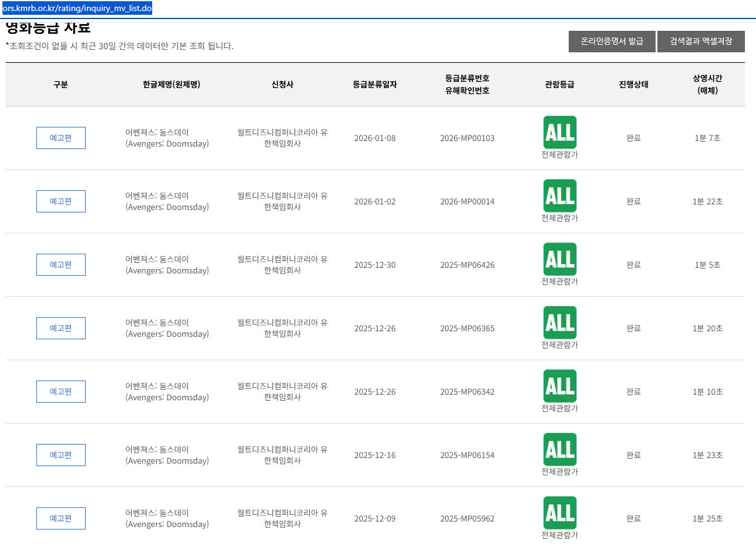Click 완료 status in row 2026-MP00103

[633, 138]
